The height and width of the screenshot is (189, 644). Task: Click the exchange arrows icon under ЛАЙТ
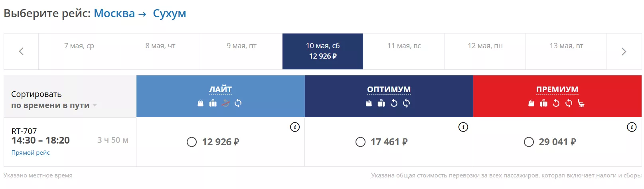238,103
